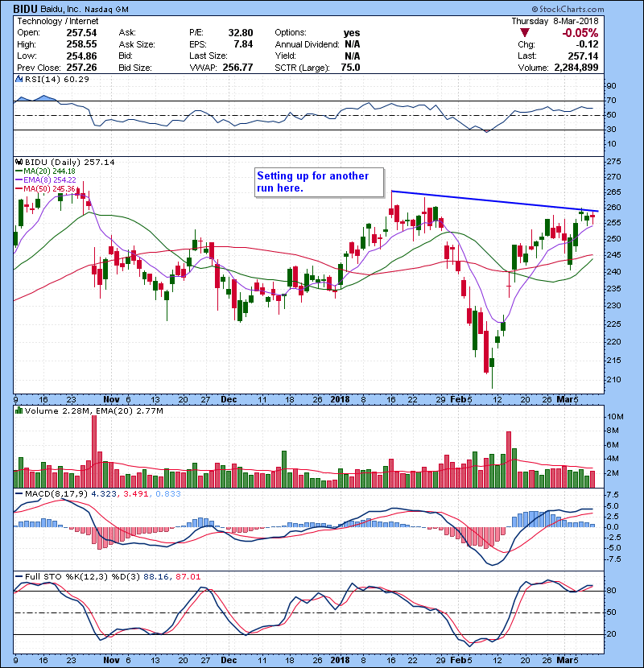Select the Chg value -0.12
Screen dimensions: 644x668
[588, 44]
